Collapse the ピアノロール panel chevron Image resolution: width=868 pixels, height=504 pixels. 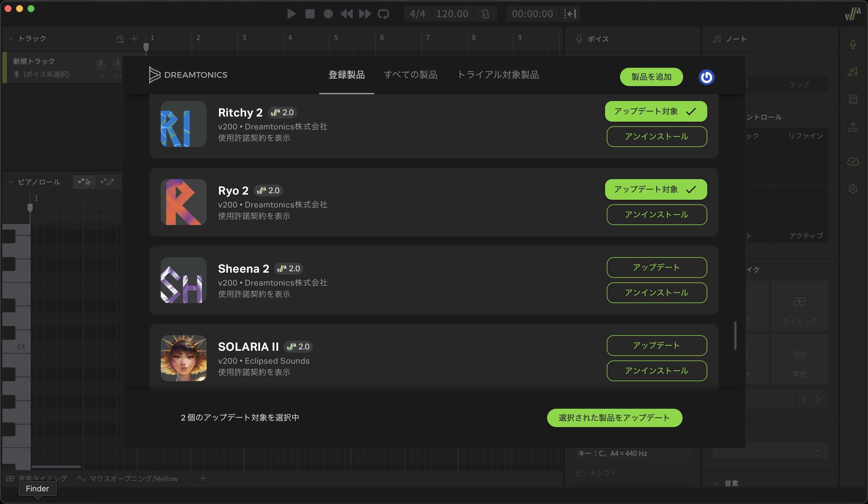point(11,182)
